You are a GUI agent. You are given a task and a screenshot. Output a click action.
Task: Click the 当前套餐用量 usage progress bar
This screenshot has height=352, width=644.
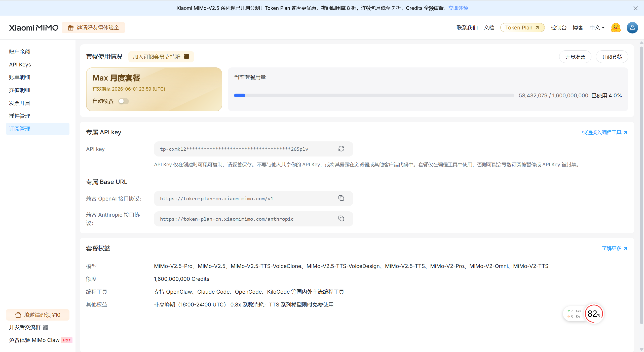tap(374, 96)
